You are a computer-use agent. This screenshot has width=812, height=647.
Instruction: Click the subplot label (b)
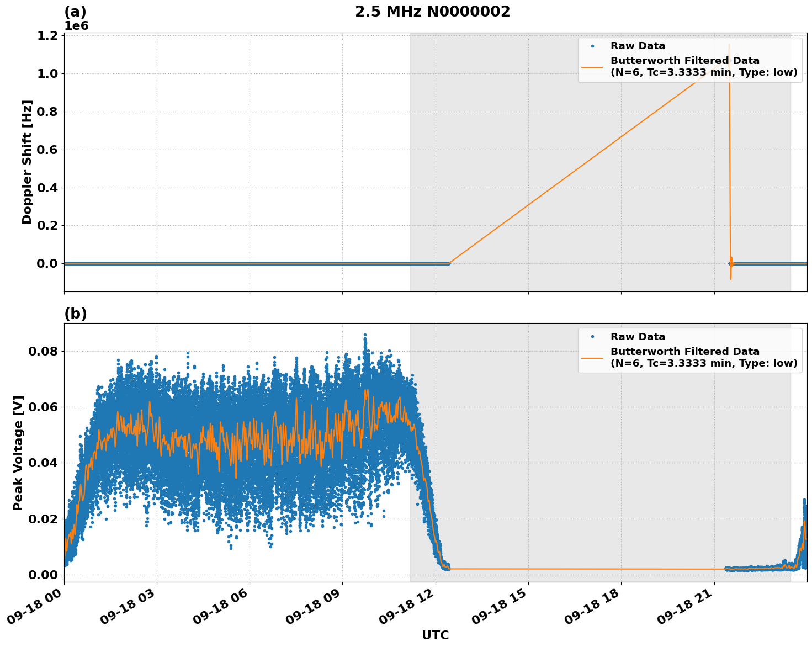point(76,313)
